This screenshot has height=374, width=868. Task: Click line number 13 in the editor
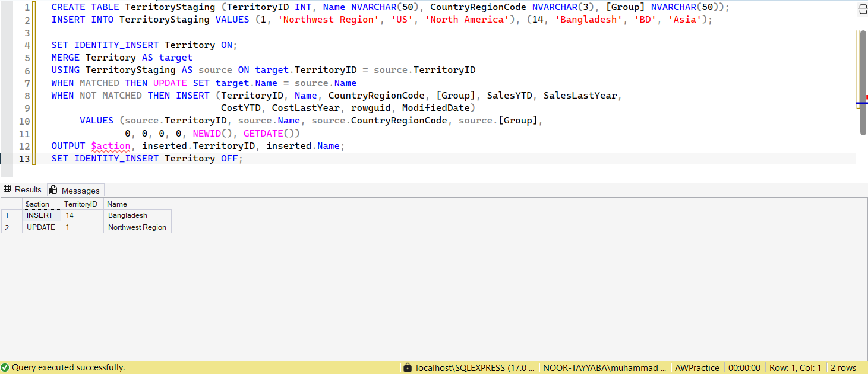point(24,159)
